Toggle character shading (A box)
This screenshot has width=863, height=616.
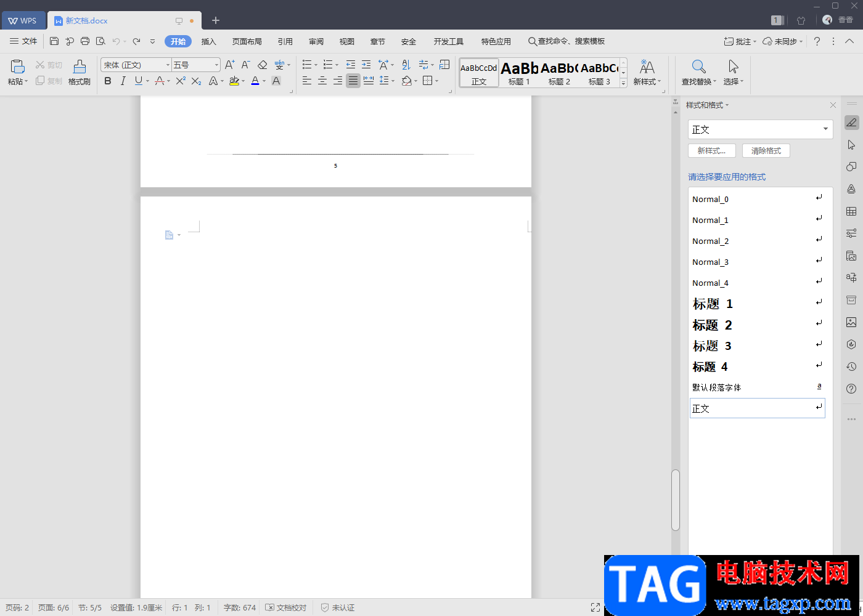coord(276,81)
